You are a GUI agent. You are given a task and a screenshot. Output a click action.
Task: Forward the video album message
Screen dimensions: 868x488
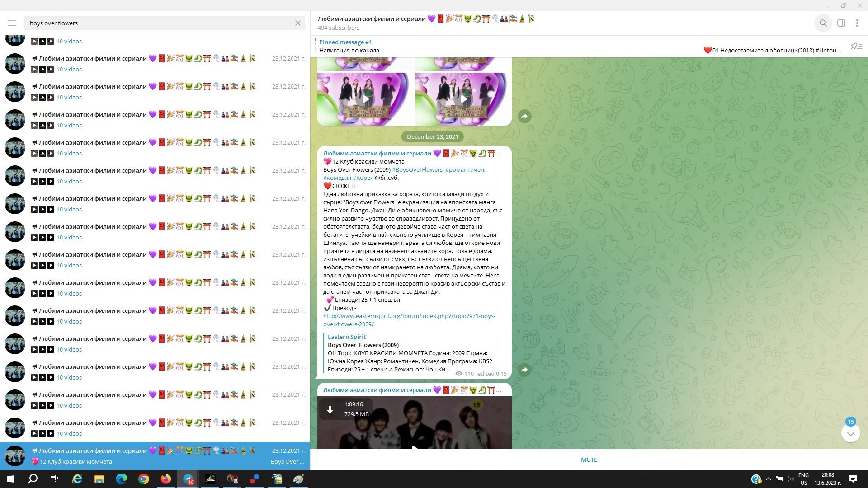(x=524, y=116)
